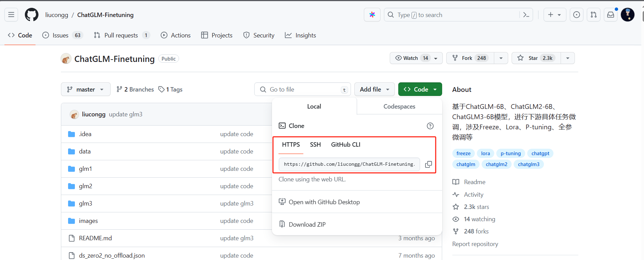Download ZIP of the repository
This screenshot has width=644, height=260.
(x=307, y=225)
